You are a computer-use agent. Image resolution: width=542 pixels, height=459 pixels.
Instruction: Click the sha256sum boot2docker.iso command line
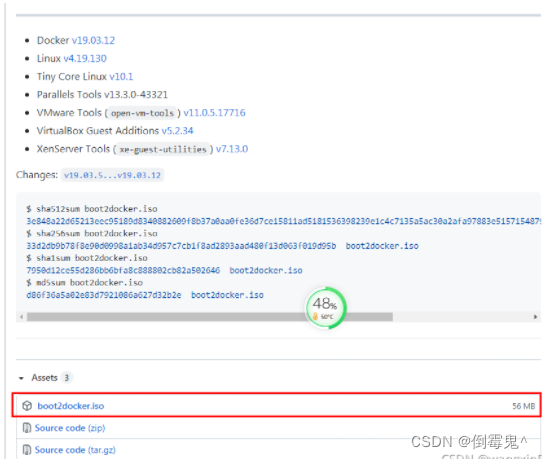click(92, 234)
